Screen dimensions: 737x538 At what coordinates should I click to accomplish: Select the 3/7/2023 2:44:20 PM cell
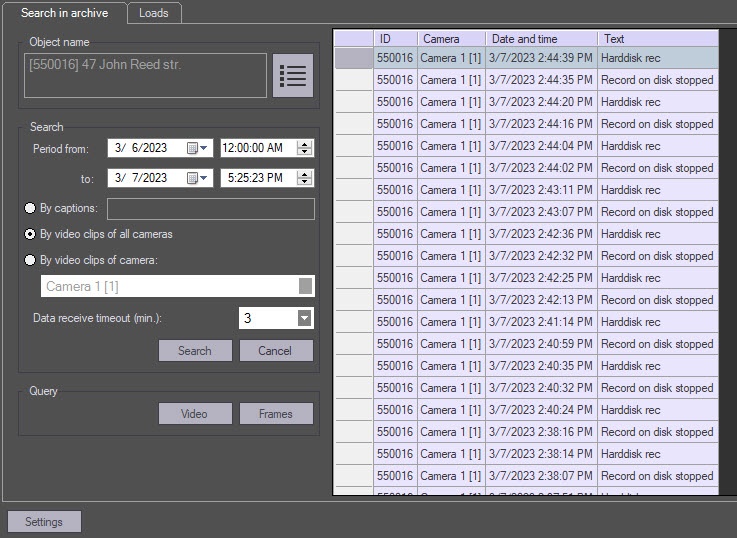541,102
